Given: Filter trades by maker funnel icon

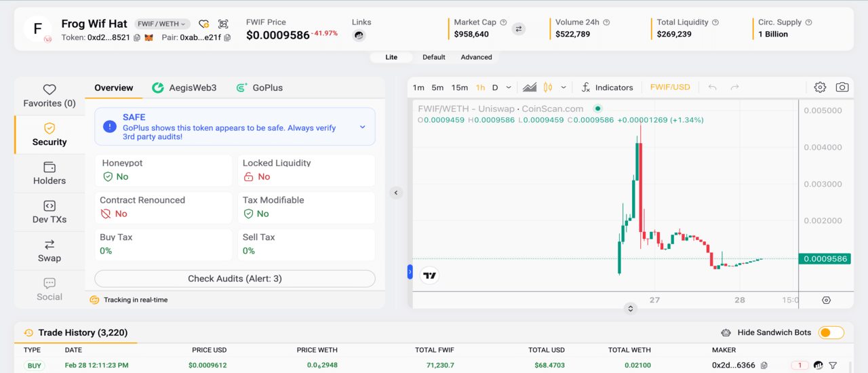Looking at the screenshot, I should click(x=833, y=366).
